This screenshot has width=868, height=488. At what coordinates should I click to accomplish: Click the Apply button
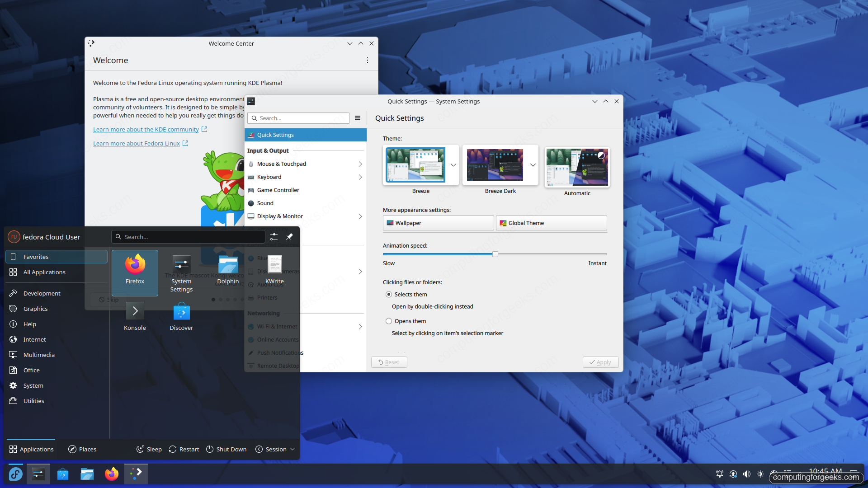point(600,362)
